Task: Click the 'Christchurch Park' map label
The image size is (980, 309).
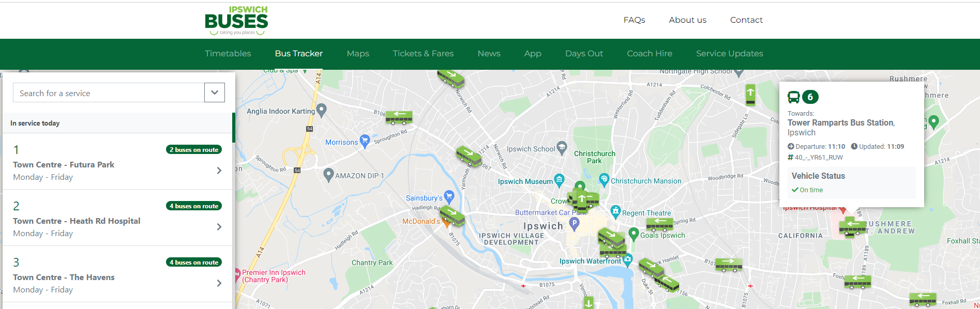Action: point(595,157)
